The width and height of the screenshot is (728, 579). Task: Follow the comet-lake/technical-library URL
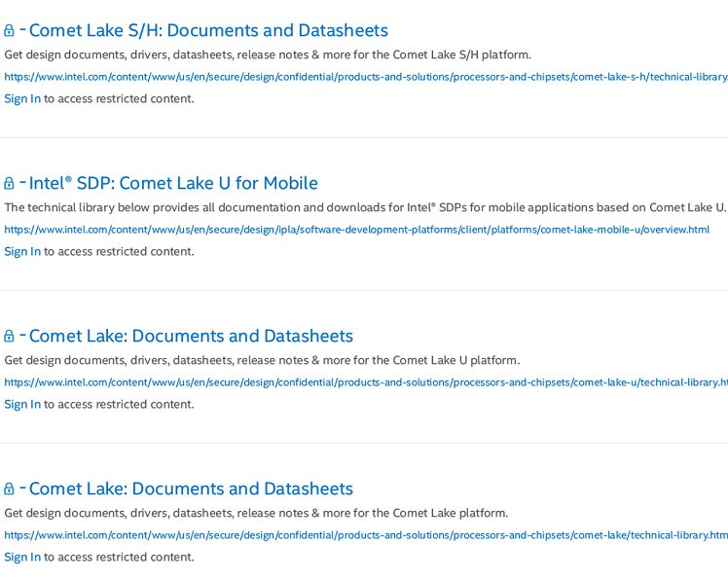pyautogui.click(x=366, y=535)
